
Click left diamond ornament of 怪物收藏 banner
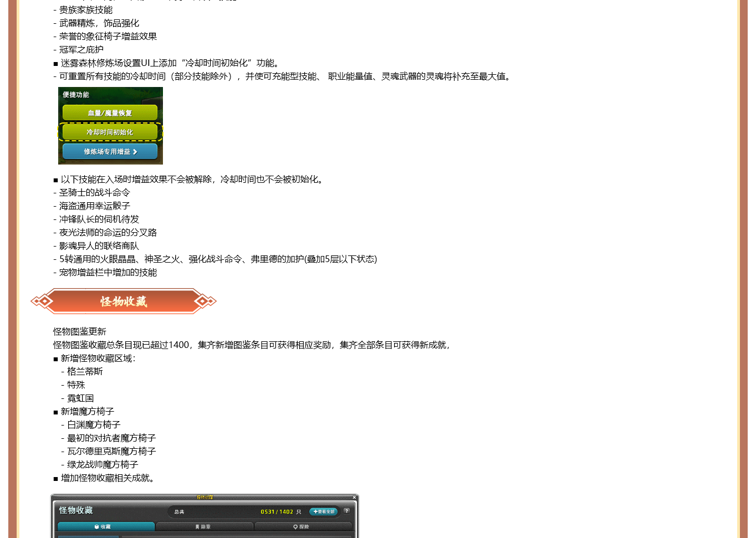[x=42, y=301]
